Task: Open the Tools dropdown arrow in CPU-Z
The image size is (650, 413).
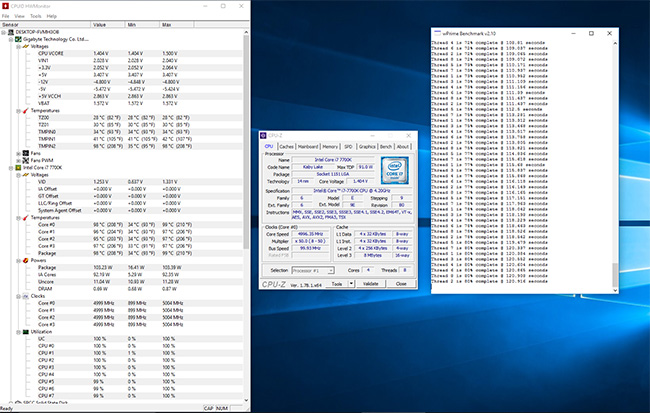Action: coord(350,283)
